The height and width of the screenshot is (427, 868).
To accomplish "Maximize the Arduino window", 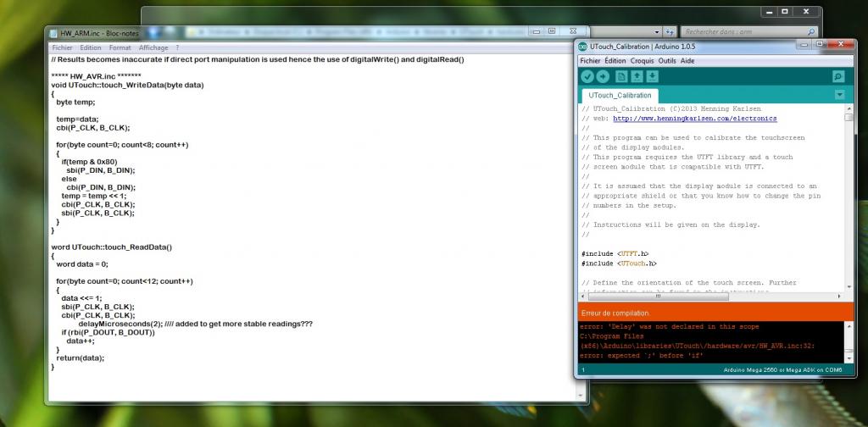I will 821,44.
